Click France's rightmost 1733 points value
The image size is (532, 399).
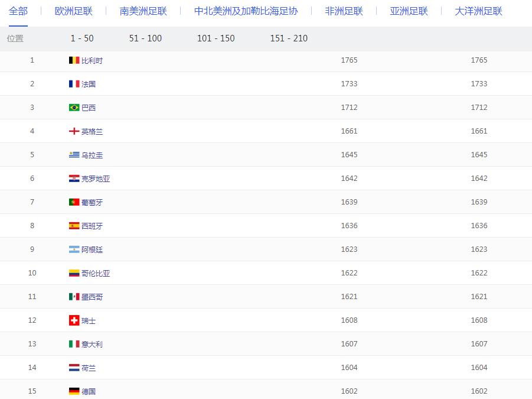tap(479, 84)
